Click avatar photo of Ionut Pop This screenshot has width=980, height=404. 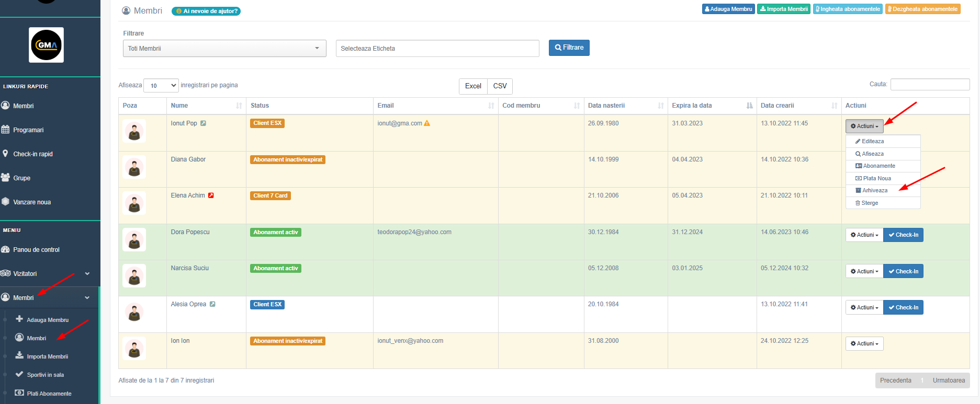[x=134, y=131]
